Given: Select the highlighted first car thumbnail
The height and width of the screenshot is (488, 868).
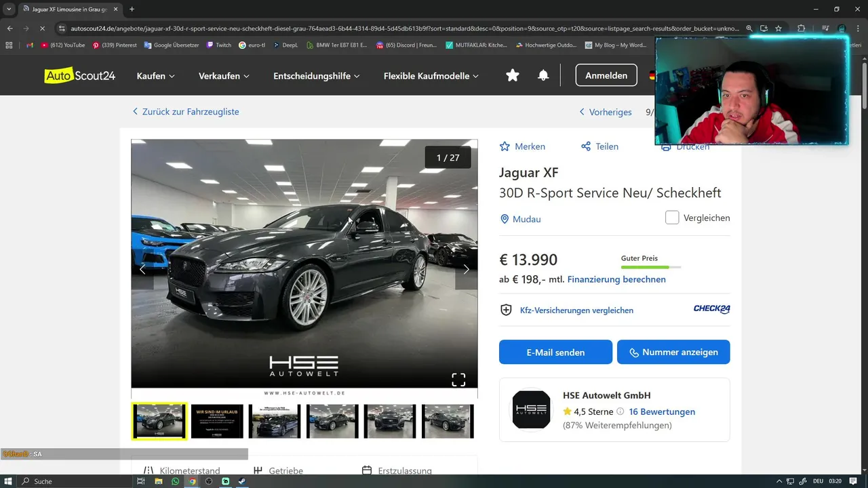Looking at the screenshot, I should coord(159,421).
